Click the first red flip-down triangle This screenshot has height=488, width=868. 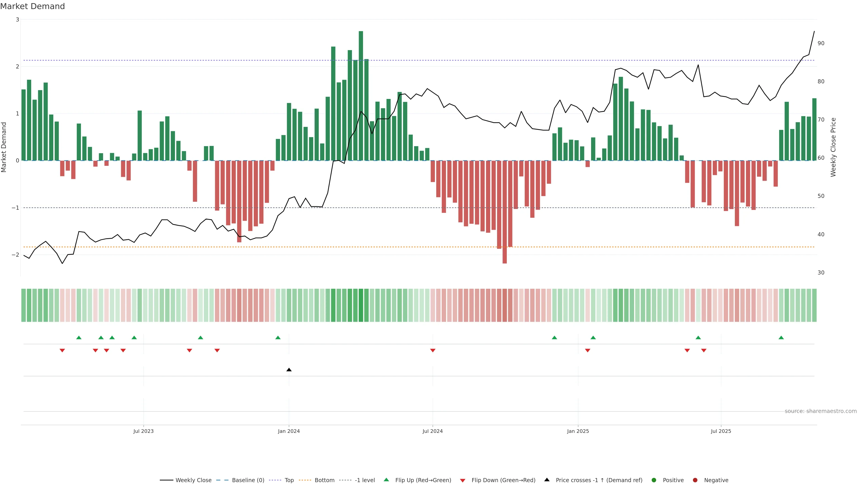pyautogui.click(x=62, y=351)
